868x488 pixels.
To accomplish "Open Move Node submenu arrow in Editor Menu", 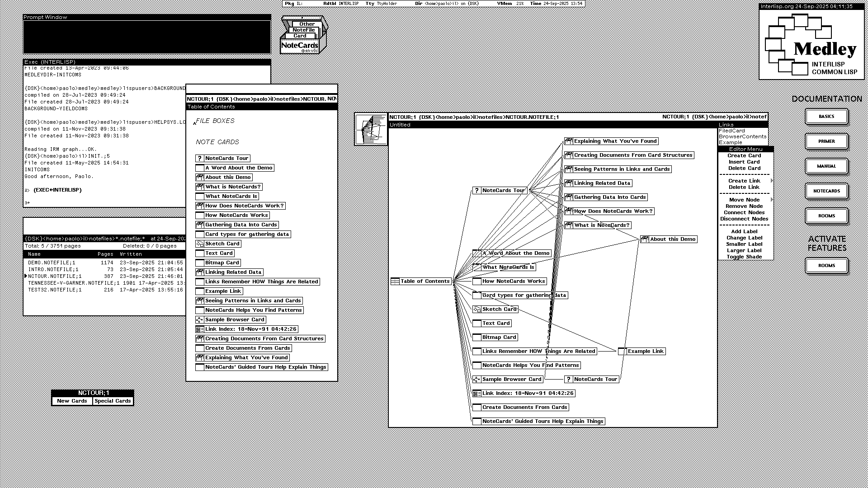I will click(x=771, y=200).
